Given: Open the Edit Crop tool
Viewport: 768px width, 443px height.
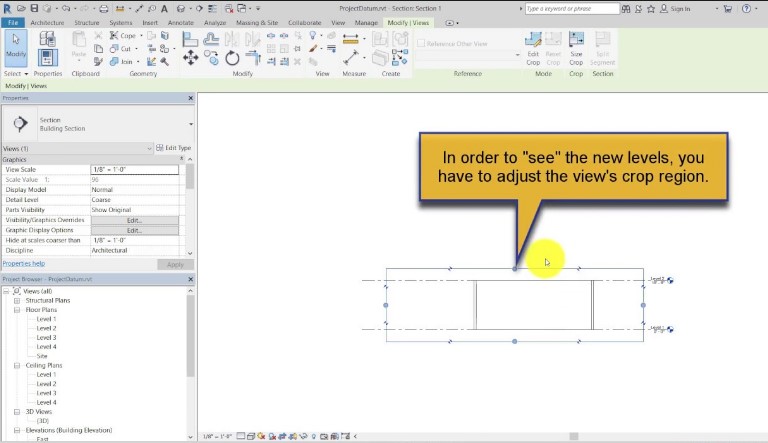Looking at the screenshot, I should tap(533, 49).
